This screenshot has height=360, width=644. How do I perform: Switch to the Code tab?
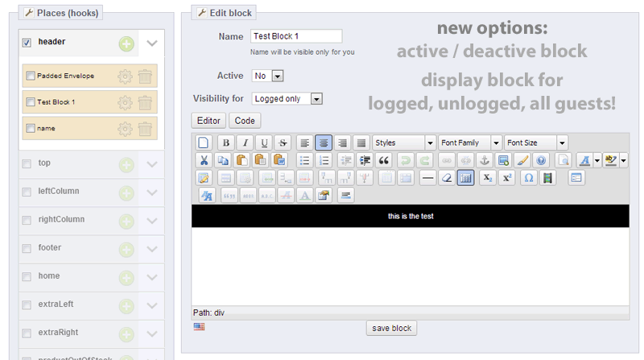tap(245, 121)
